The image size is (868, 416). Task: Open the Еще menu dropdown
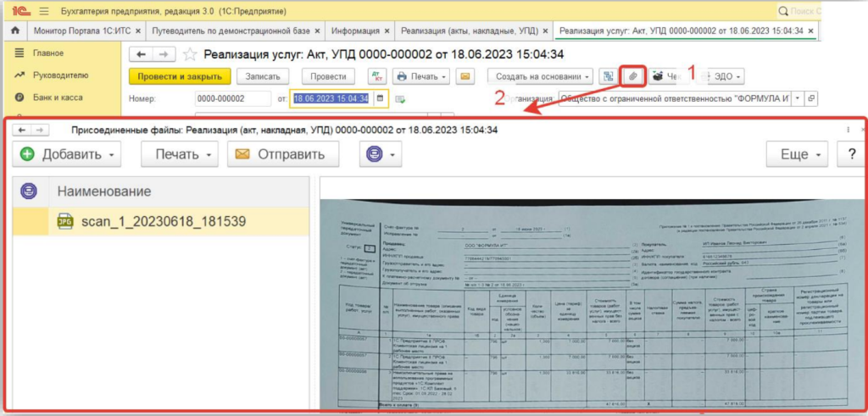pyautogui.click(x=797, y=154)
